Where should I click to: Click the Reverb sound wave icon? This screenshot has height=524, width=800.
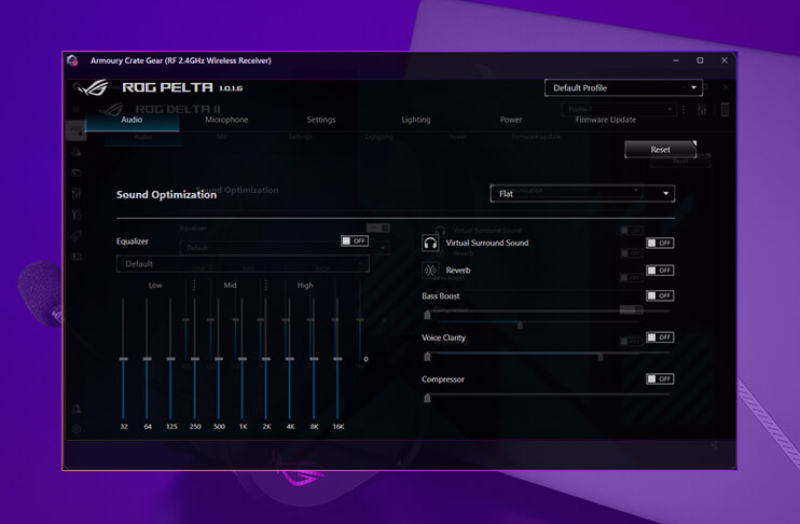point(431,270)
